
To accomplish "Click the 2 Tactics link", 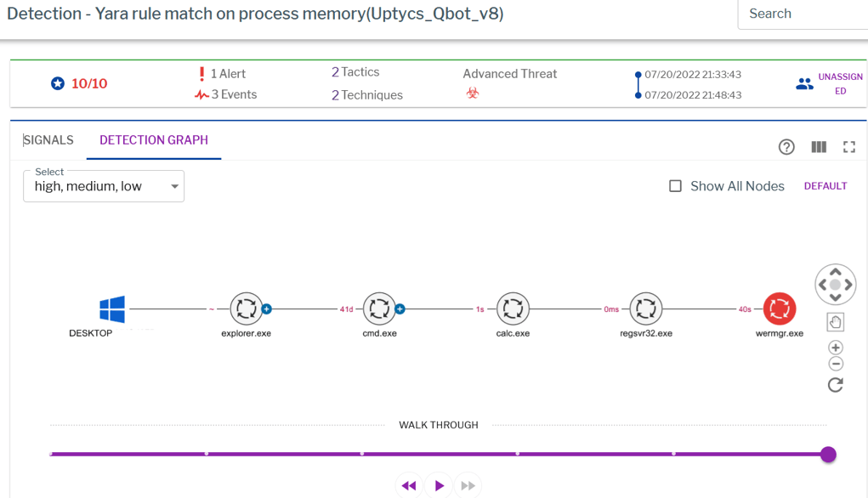I will [355, 72].
